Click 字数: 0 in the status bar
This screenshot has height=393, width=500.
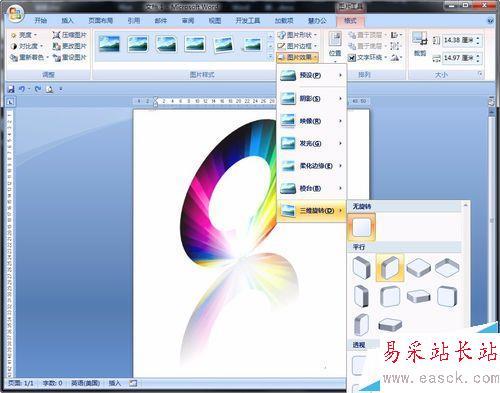52,383
